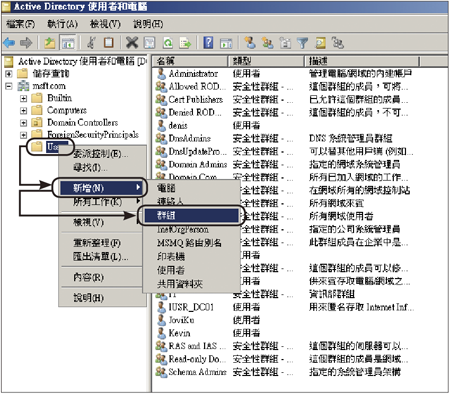Click the Filter funnel toolbar icon
Screen dimensions: 450x394
[303, 43]
